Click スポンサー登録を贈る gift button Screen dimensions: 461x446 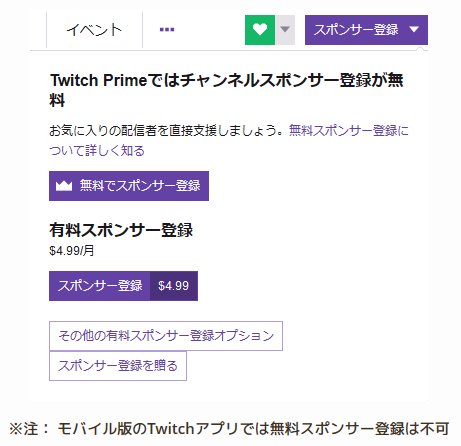click(x=118, y=366)
